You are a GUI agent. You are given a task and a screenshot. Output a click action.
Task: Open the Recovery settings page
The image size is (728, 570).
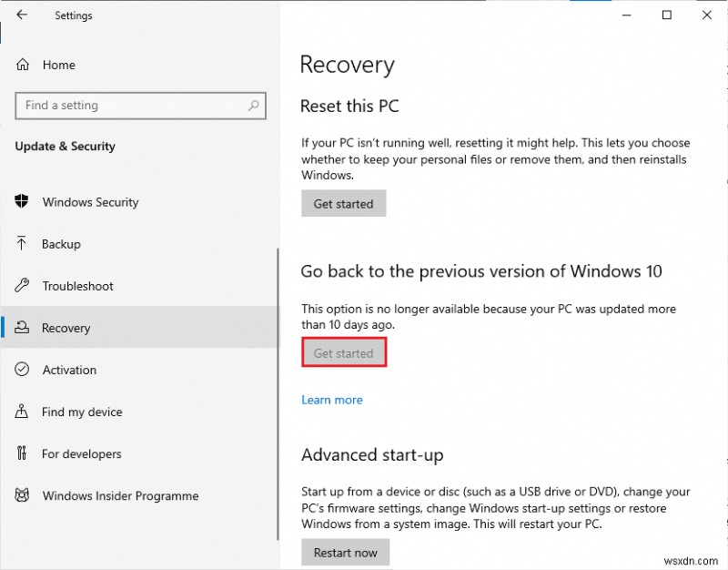pos(66,328)
